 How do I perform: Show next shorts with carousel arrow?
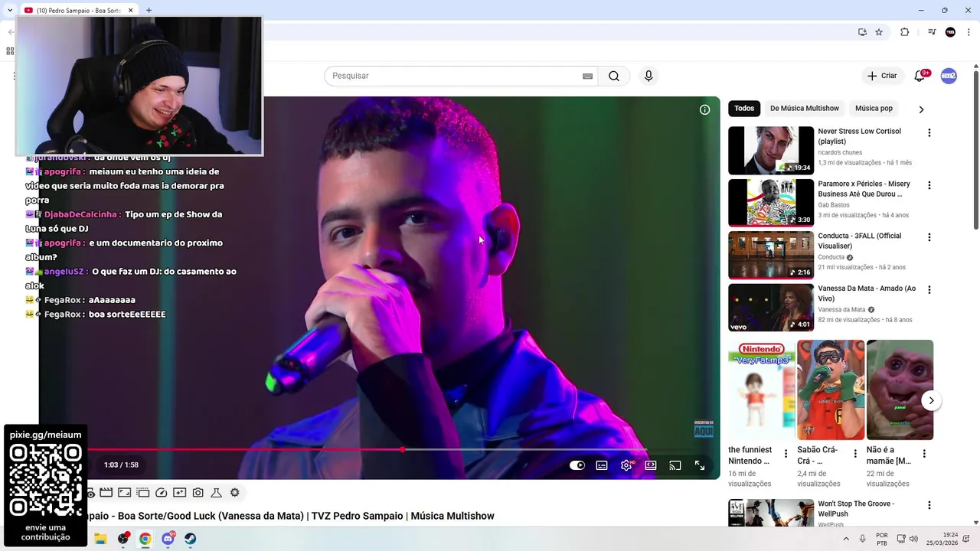(931, 400)
